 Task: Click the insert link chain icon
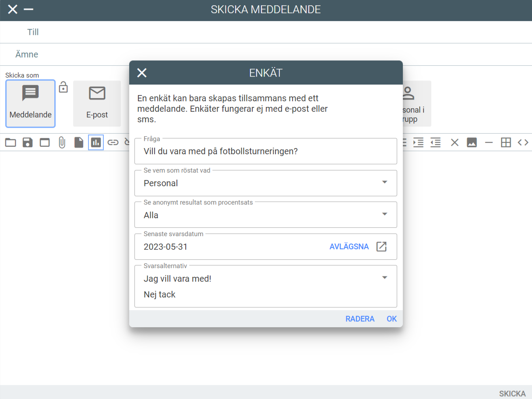113,142
